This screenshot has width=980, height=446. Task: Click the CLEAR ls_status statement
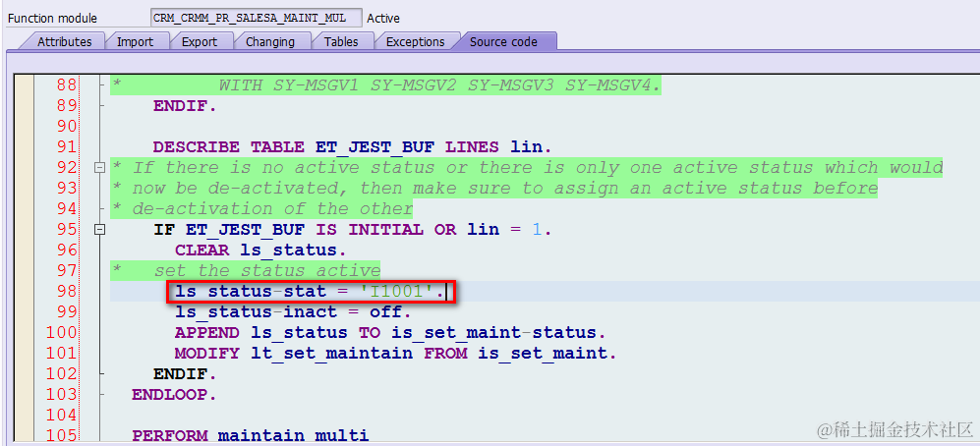(x=260, y=250)
